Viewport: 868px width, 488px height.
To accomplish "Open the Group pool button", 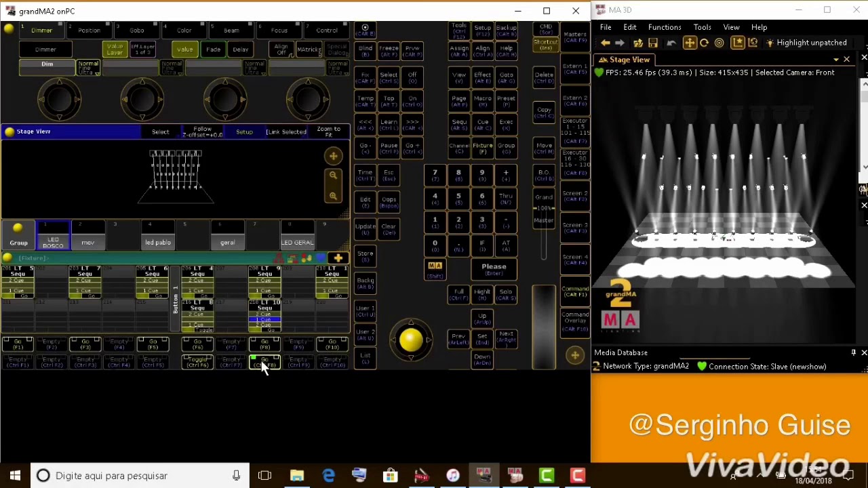I will tap(18, 235).
